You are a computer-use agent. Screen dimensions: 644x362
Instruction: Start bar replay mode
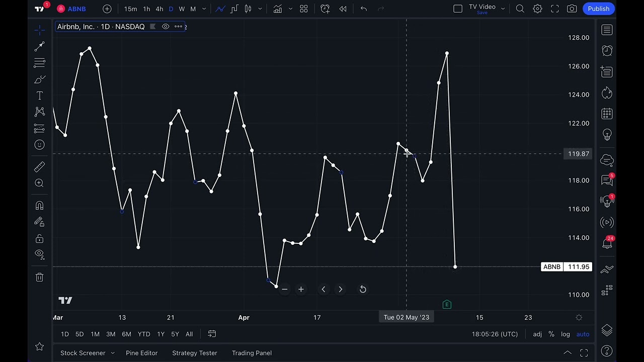[343, 9]
